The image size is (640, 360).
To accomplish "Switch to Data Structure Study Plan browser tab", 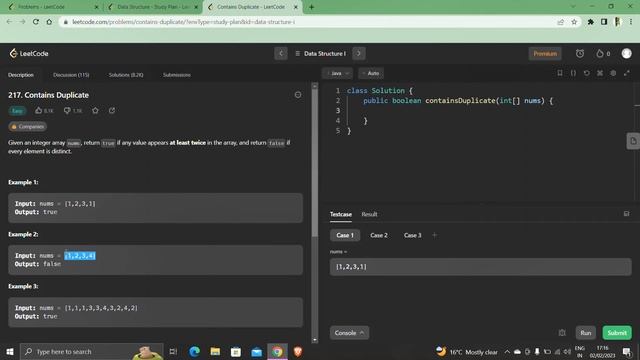I will pyautogui.click(x=153, y=7).
